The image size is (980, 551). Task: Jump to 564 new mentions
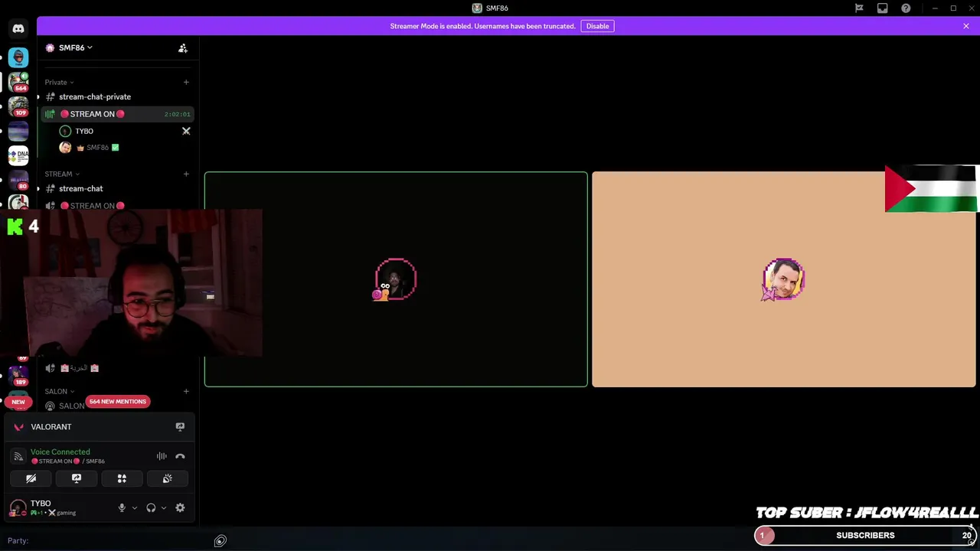pyautogui.click(x=117, y=402)
